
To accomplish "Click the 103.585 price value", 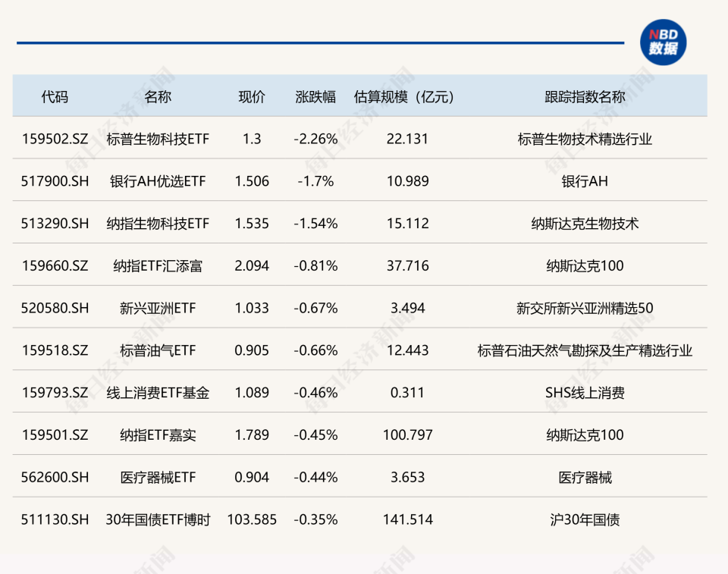I will click(x=251, y=520).
